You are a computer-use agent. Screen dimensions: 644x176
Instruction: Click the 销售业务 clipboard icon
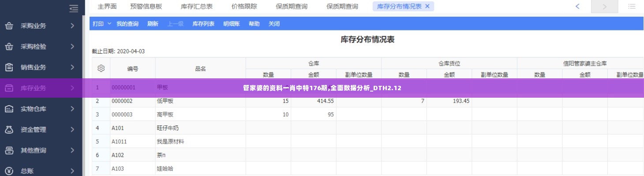[x=9, y=67]
